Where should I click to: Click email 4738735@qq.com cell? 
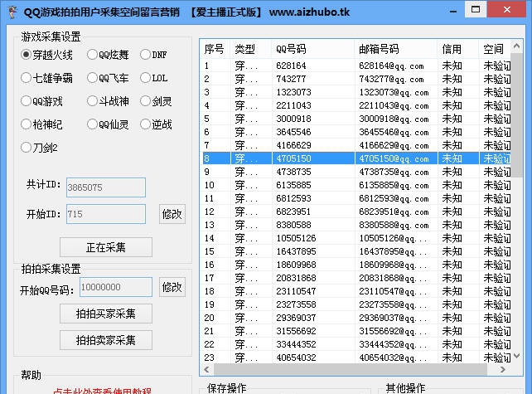pos(394,172)
